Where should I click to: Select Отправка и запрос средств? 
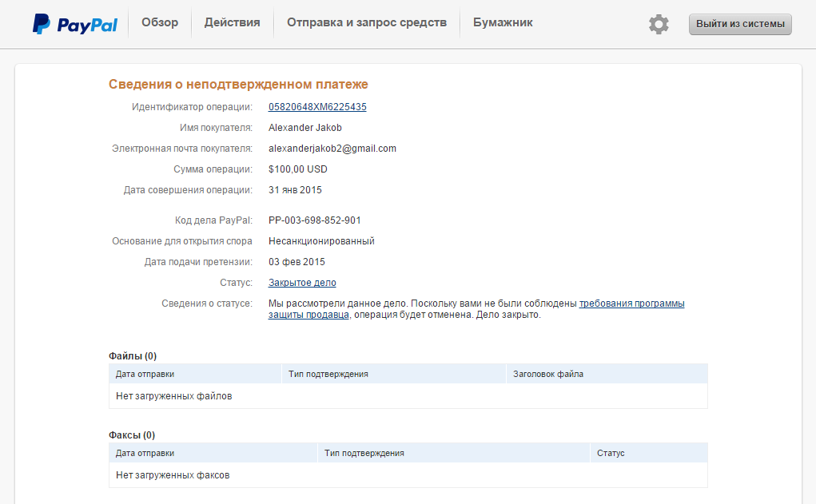click(x=367, y=22)
